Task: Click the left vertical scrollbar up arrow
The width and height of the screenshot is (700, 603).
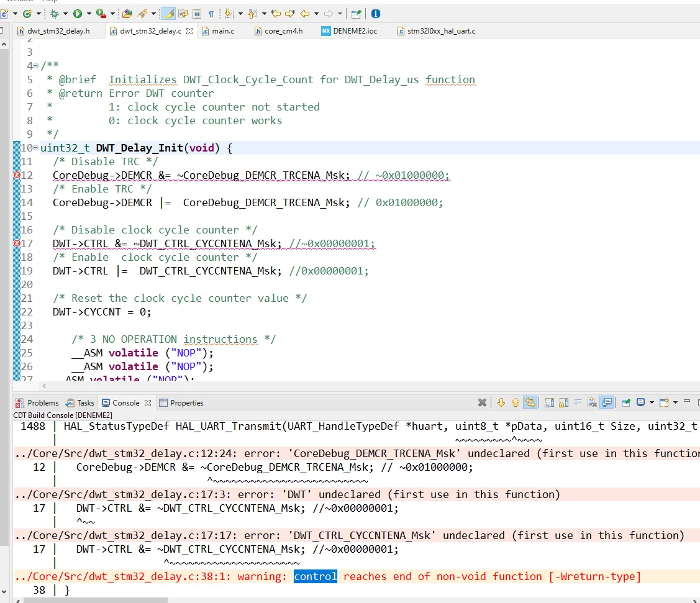Action: [4, 45]
